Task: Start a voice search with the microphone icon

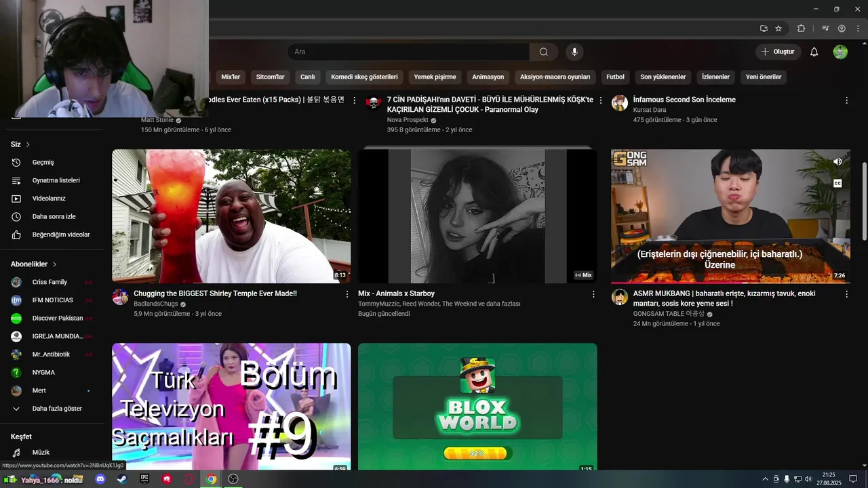Action: click(x=574, y=52)
